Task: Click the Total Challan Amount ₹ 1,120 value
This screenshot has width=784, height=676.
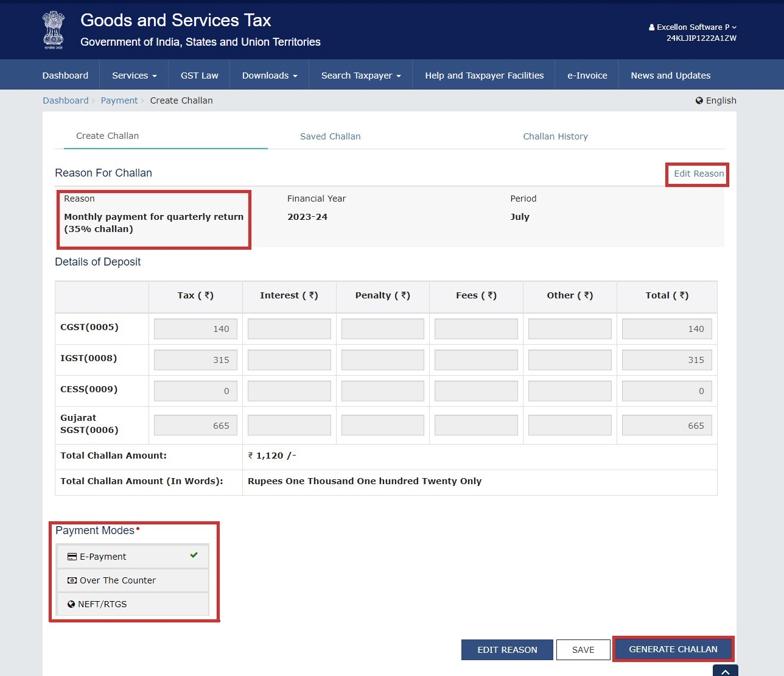Action: (272, 456)
